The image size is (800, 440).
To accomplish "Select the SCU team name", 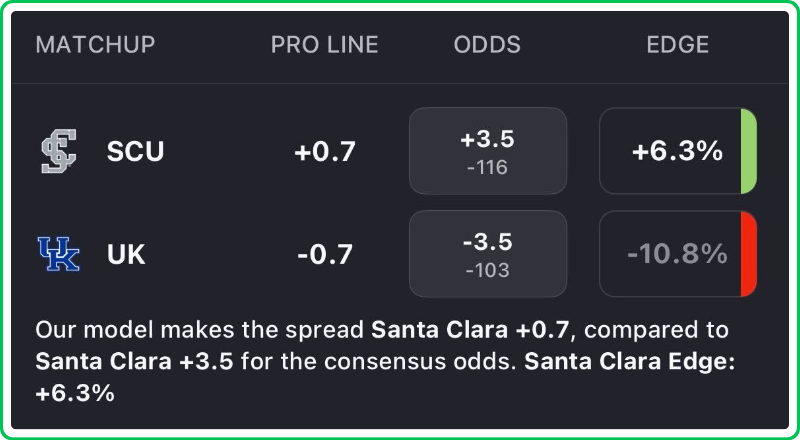I will pyautogui.click(x=135, y=151).
